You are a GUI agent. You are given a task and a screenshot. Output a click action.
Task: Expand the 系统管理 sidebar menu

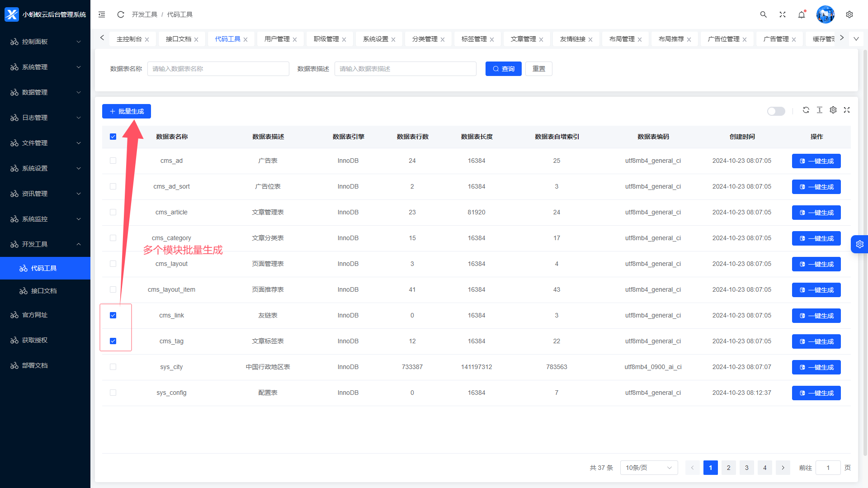(x=45, y=67)
